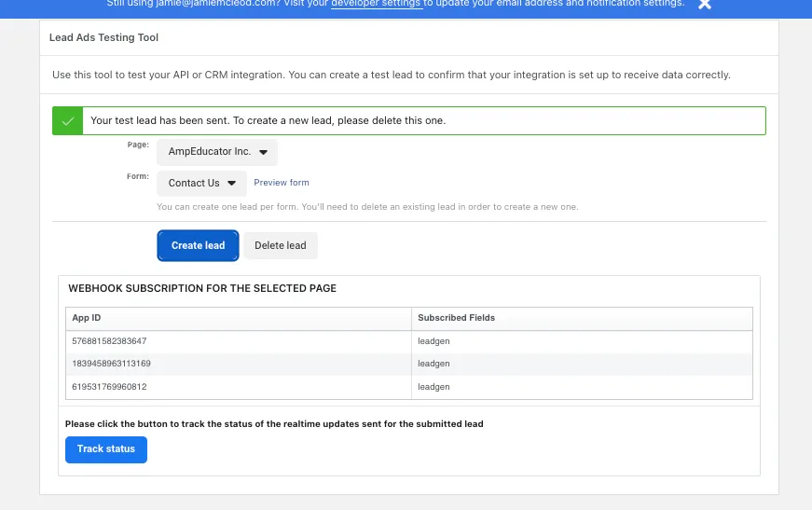Click the App ID column header
Viewport: 812px width, 510px height.
[239, 318]
